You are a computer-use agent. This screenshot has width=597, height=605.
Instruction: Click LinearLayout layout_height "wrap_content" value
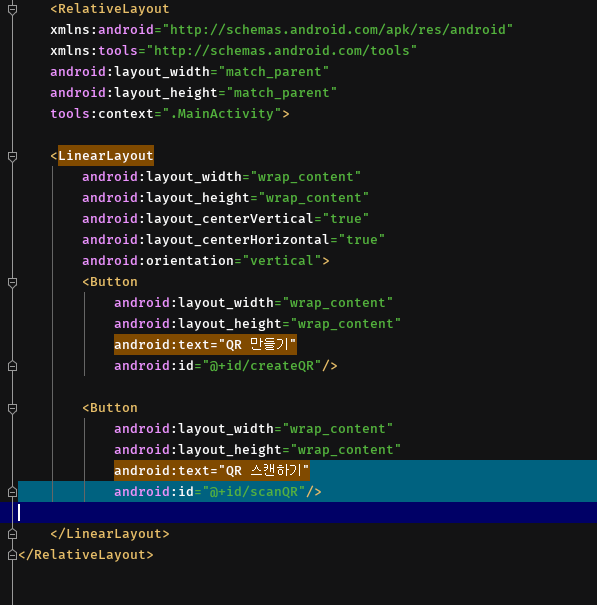(314, 198)
